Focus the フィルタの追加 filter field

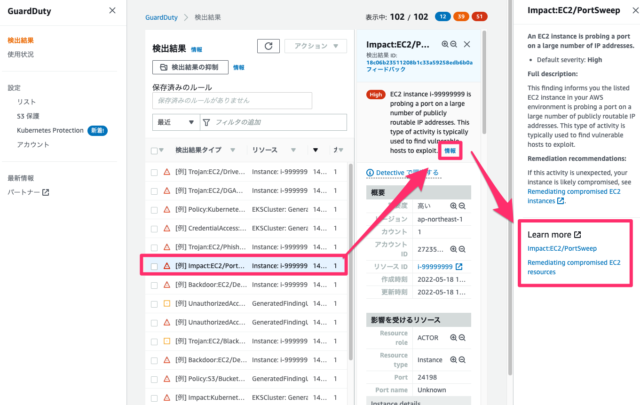point(273,122)
